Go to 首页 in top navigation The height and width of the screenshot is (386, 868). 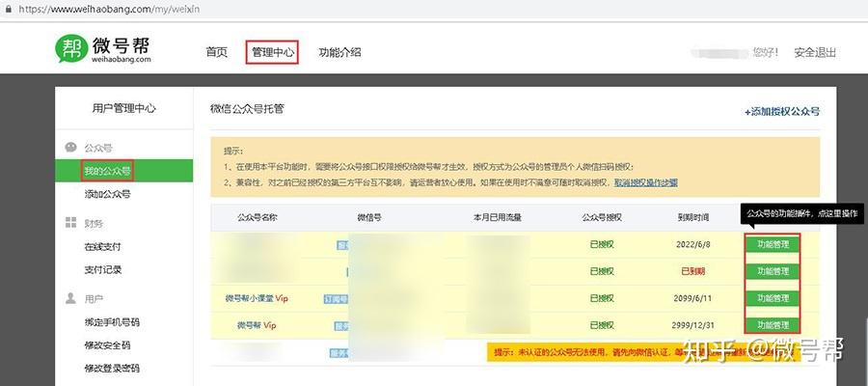pos(216,53)
